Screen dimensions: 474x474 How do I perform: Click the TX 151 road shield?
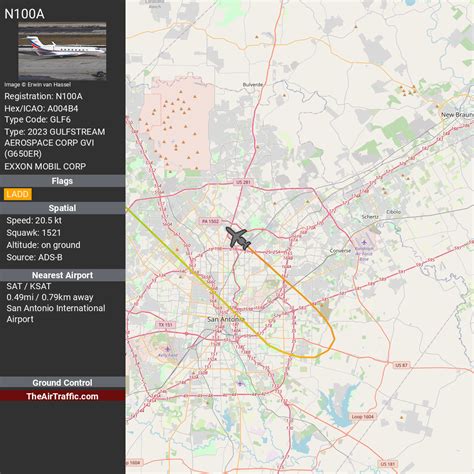(x=165, y=324)
